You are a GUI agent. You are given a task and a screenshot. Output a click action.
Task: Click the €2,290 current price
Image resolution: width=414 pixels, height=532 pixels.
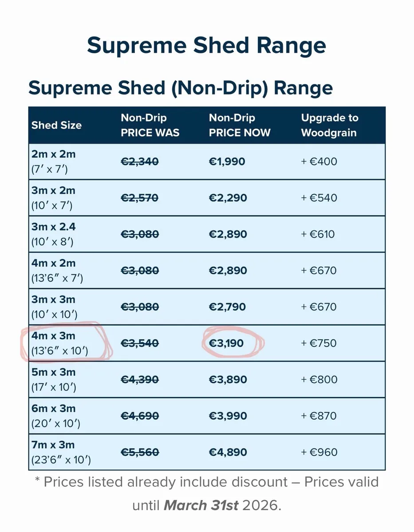(227, 198)
